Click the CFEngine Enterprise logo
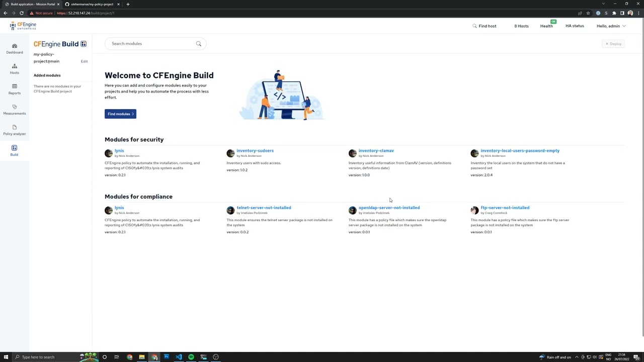Viewport: 644px width, 362px height. (x=23, y=26)
